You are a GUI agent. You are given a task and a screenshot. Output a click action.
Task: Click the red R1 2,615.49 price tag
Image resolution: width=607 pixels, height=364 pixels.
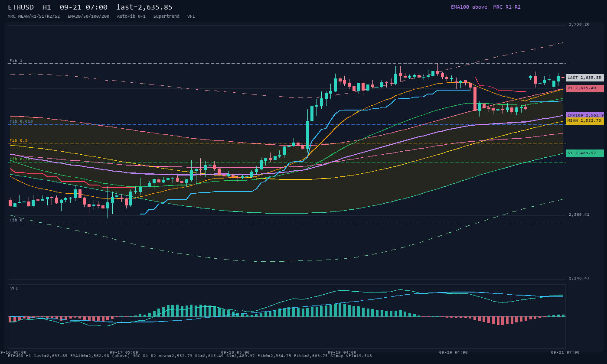[585, 88]
